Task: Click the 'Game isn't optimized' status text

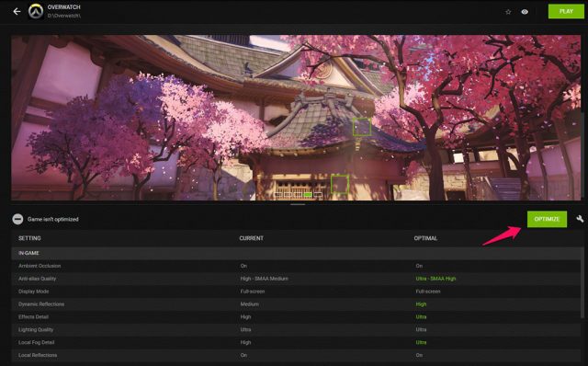Action: click(x=53, y=219)
